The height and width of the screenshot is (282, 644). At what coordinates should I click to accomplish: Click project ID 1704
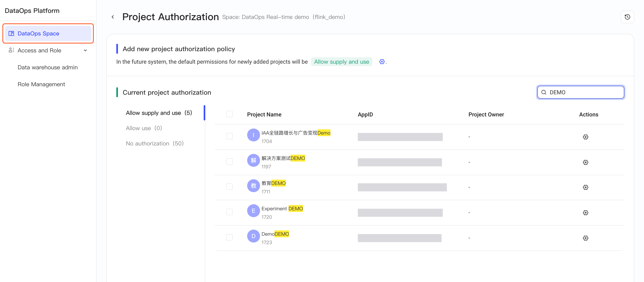266,141
